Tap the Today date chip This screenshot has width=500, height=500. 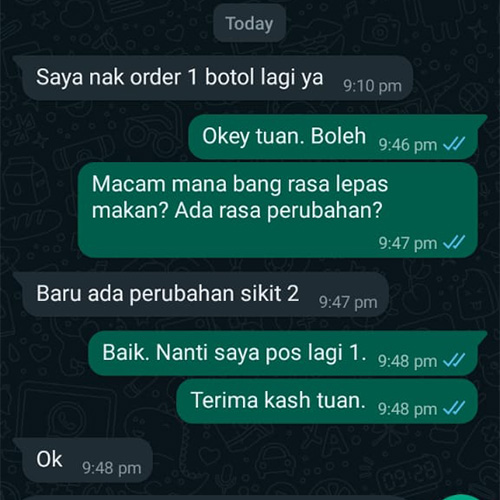(249, 24)
